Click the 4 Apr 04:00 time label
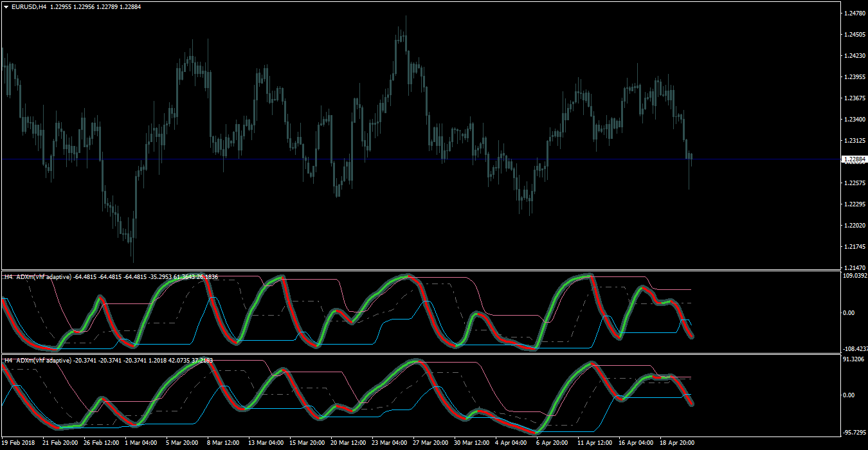Viewport: 868px width, 450px height. tap(512, 443)
